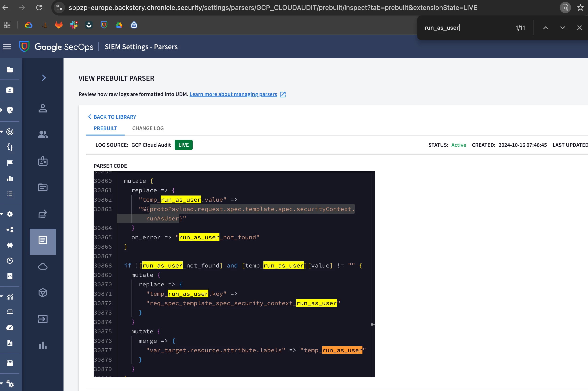Open the user group icon in settings panel

point(43,135)
